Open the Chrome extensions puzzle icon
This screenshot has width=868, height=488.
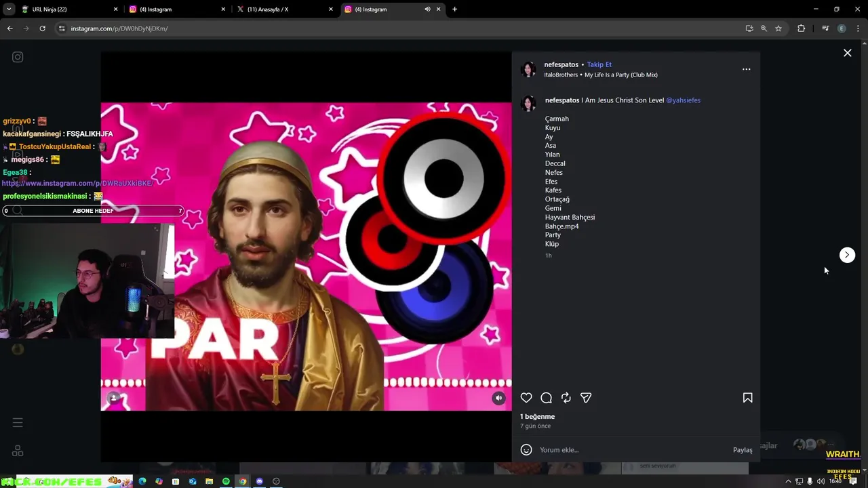coord(801,28)
